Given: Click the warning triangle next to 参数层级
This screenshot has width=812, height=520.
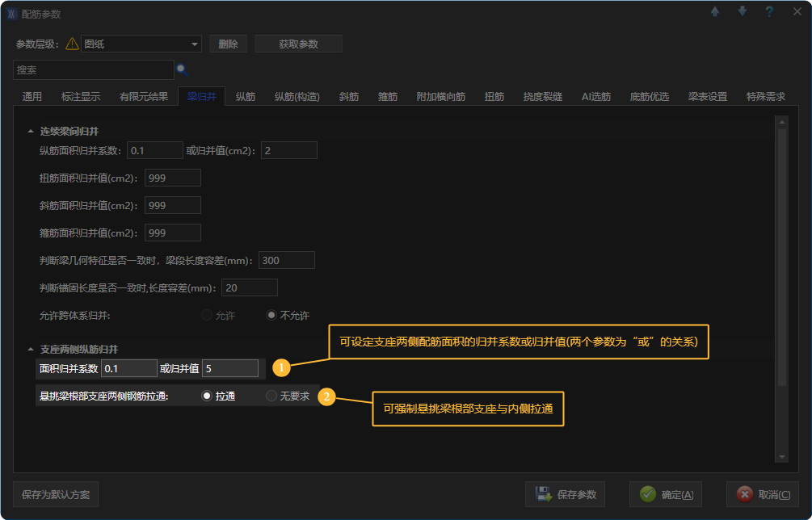Looking at the screenshot, I should (72, 44).
